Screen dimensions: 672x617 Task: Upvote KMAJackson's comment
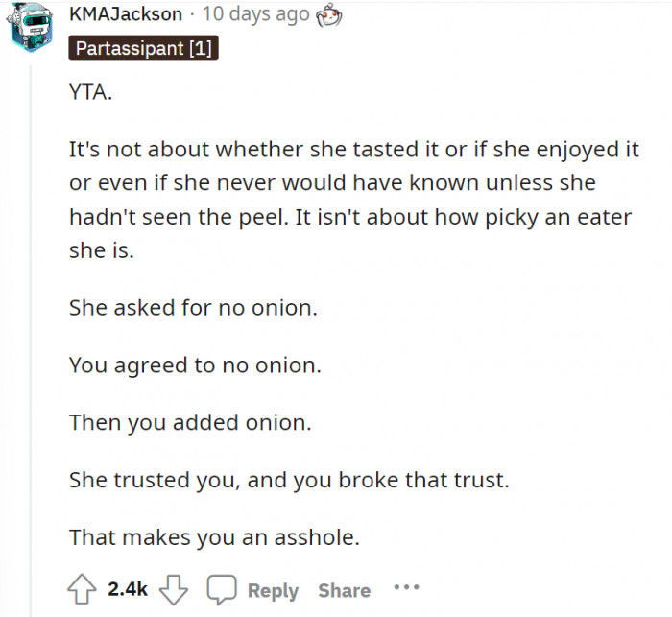click(82, 588)
